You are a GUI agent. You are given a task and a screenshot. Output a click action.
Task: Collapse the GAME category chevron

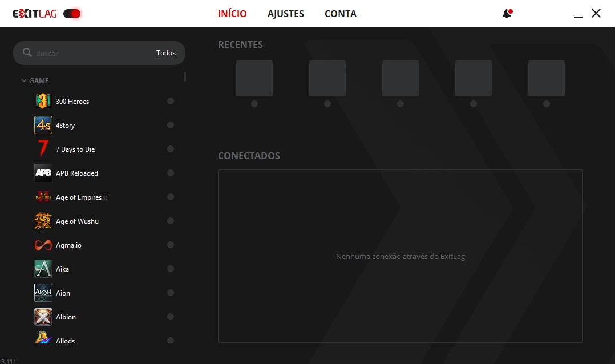24,81
